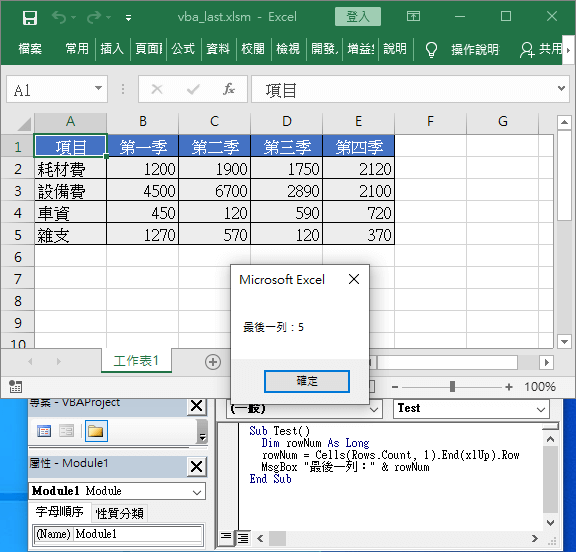Toggle Full Module View at code window bottom
The width and height of the screenshot is (576, 552).
coord(243,538)
